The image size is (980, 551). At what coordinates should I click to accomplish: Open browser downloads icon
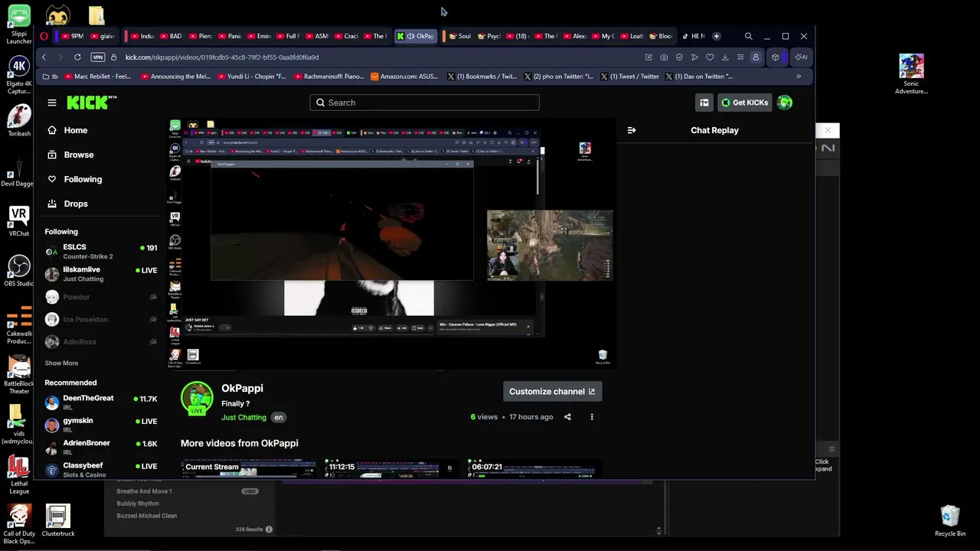tap(725, 57)
